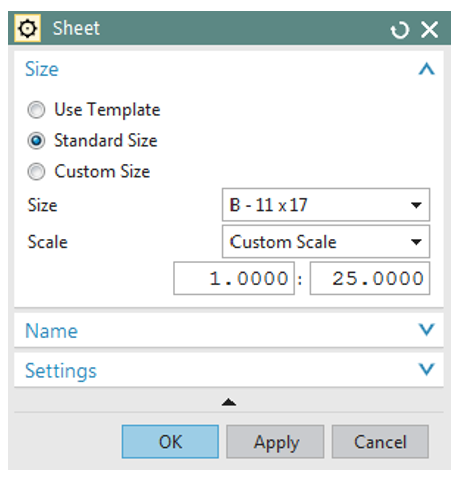The height and width of the screenshot is (480, 462).
Task: Click the small black triangle to show fewer options
Action: 229,402
